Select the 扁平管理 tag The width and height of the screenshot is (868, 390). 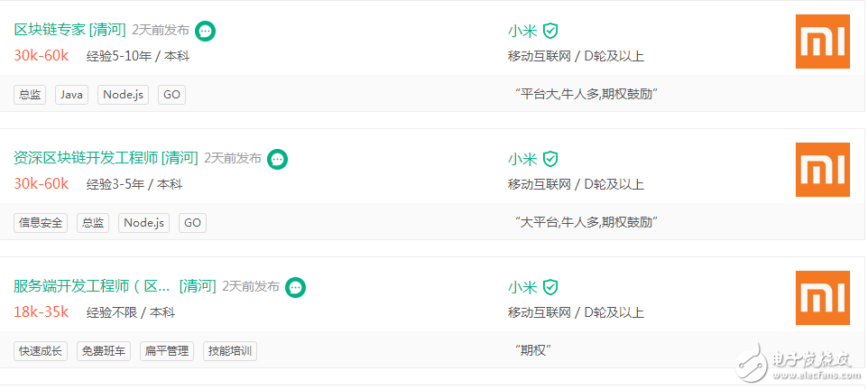167,350
